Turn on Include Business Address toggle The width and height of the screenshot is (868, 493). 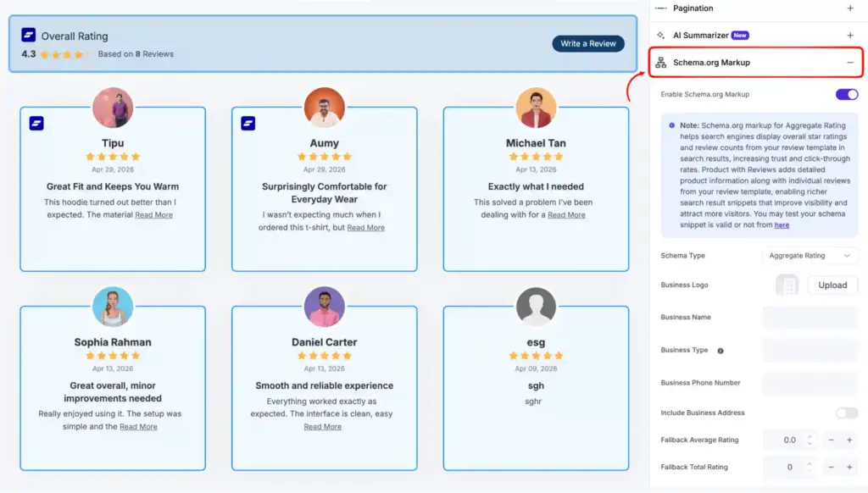(x=847, y=413)
